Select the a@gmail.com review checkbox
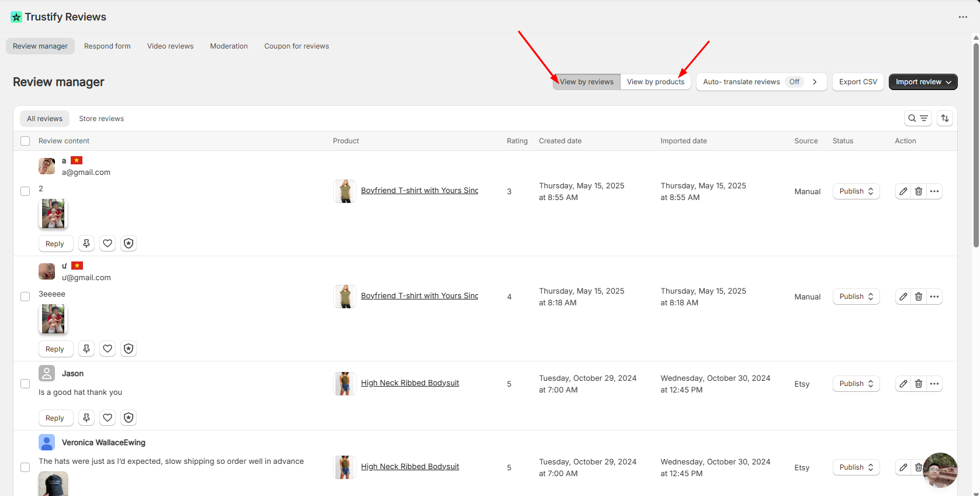Screen dimensions: 980x496 point(25,191)
